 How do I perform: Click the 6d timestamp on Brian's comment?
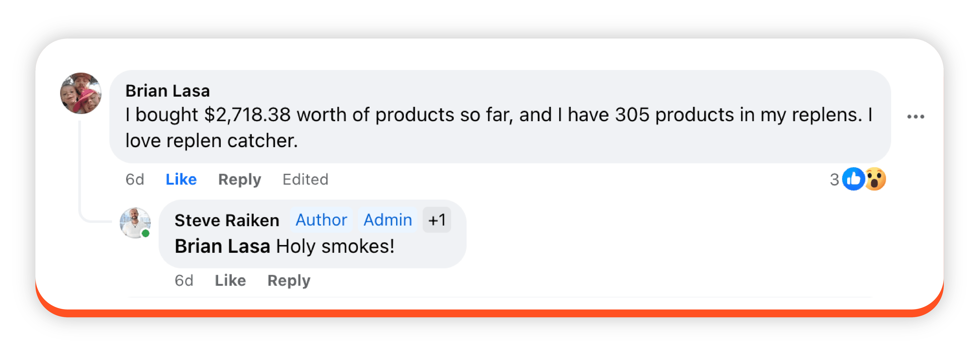pos(135,179)
